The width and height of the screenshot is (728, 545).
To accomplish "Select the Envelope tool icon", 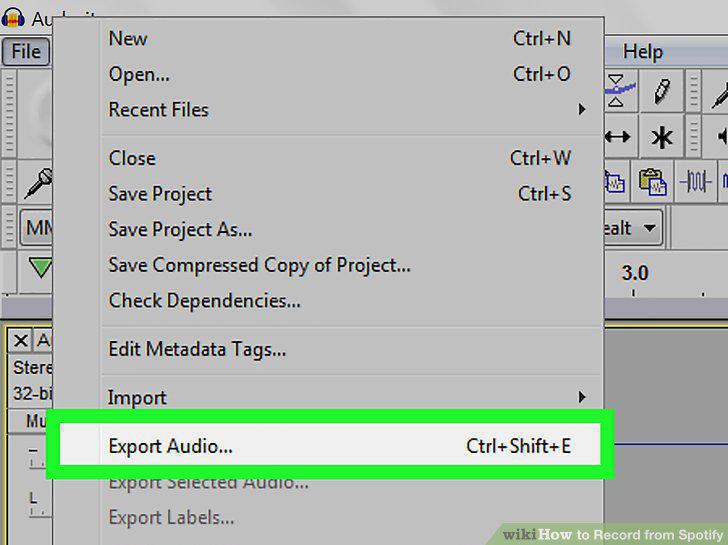I will (x=620, y=91).
